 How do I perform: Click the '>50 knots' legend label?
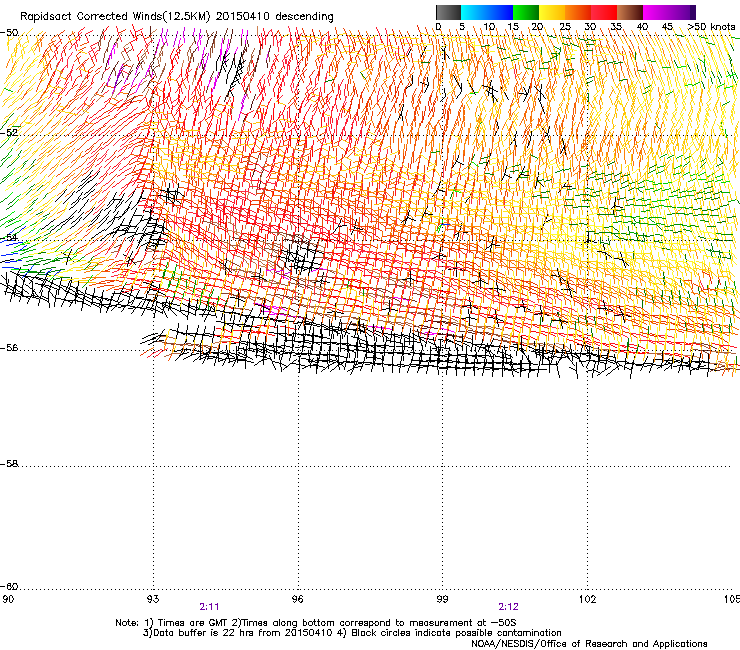pyautogui.click(x=711, y=27)
